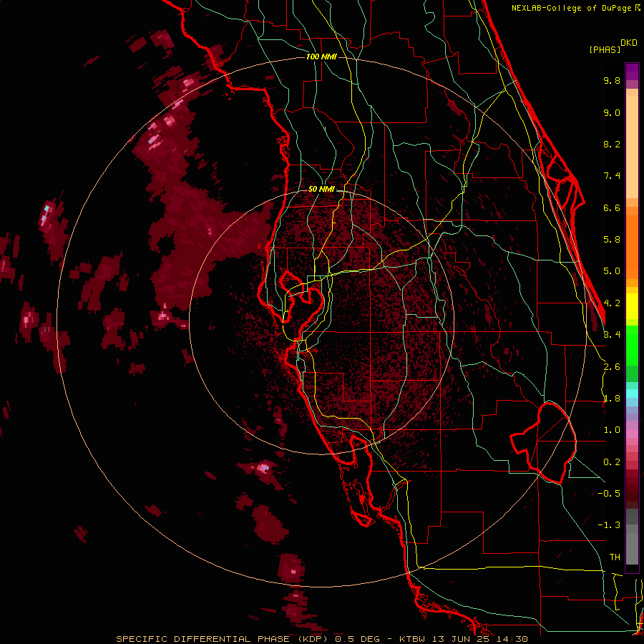Select the 4.2 value on color scale
The height and width of the screenshot is (644, 644).
click(x=612, y=303)
